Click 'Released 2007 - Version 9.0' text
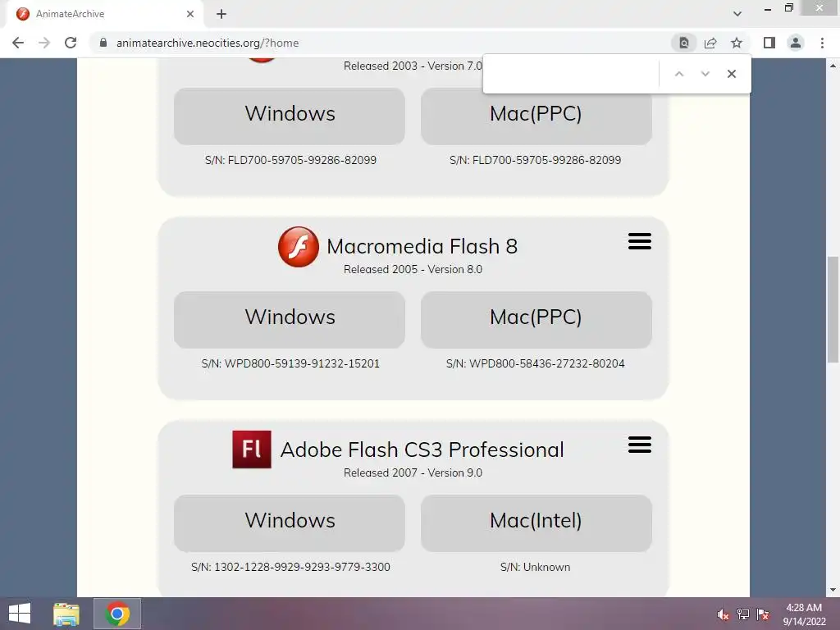840x630 pixels. pyautogui.click(x=413, y=473)
